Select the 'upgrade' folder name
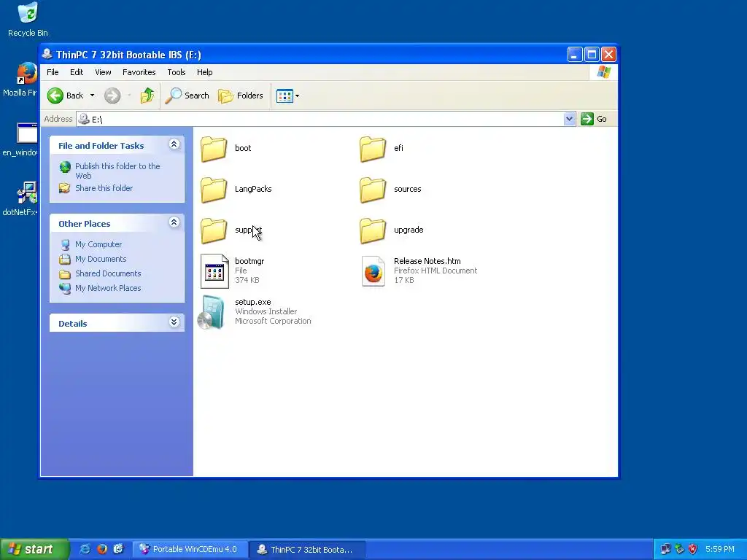Screen dimensions: 747x560 coord(409,230)
